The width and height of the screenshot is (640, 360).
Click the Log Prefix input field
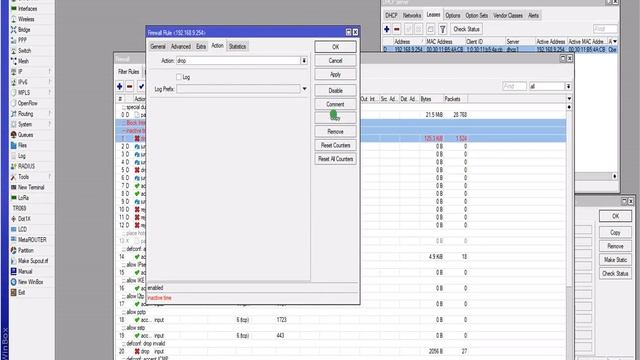click(238, 89)
